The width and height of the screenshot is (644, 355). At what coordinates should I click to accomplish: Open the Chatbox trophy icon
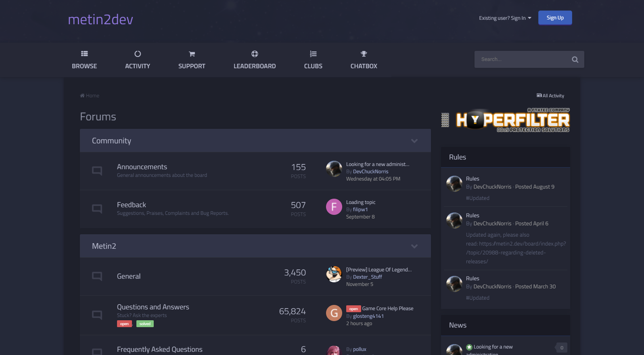point(364,54)
